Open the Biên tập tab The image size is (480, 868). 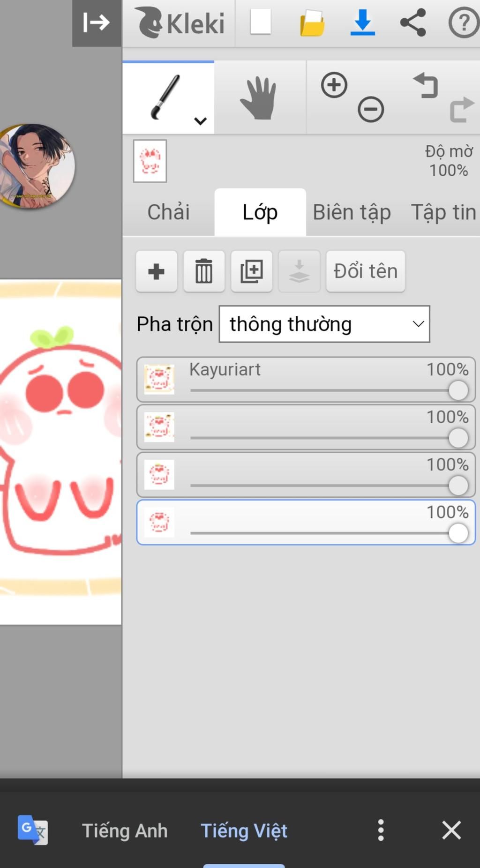pos(352,212)
